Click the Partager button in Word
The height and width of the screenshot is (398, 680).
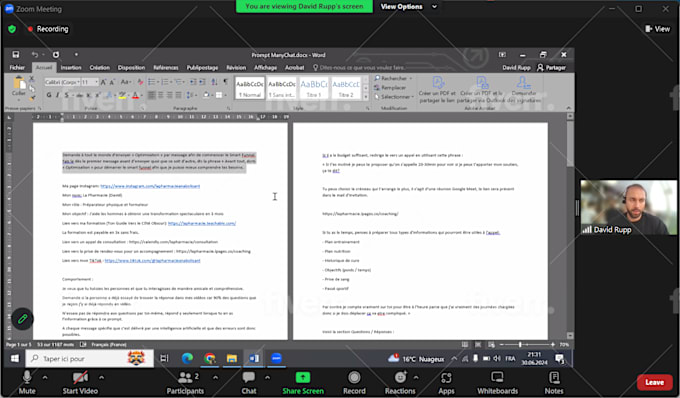point(552,68)
